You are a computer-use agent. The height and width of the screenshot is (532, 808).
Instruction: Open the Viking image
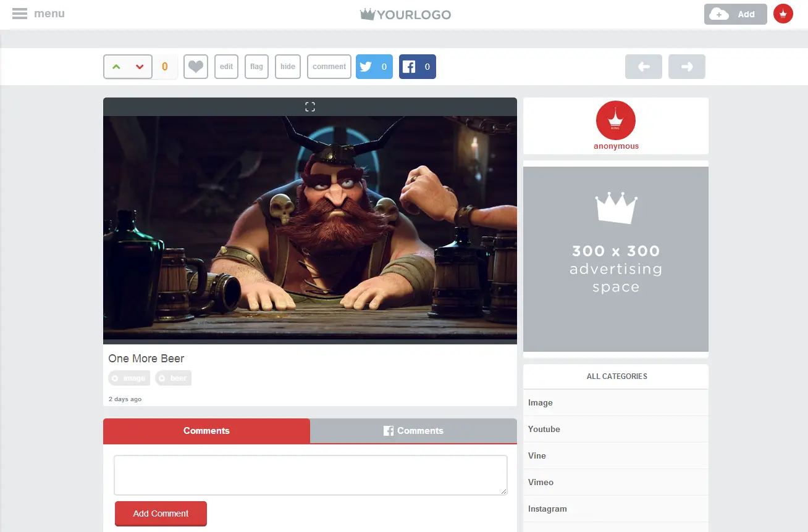coord(310,228)
